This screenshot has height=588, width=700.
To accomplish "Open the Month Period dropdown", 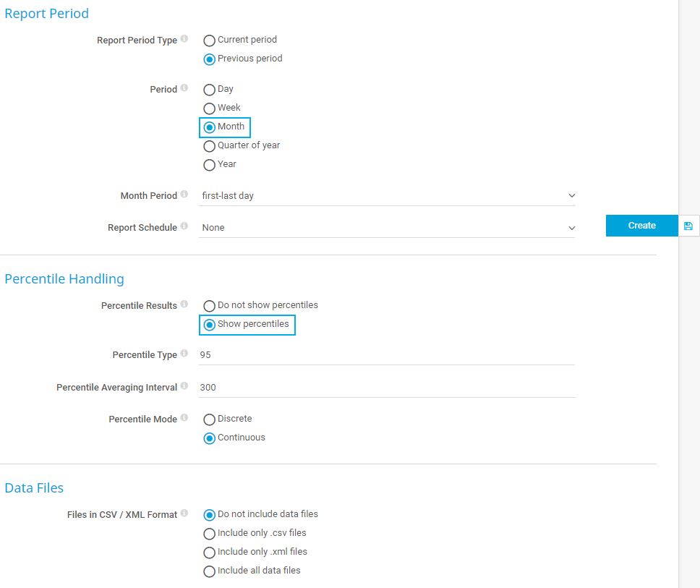I will pos(388,196).
